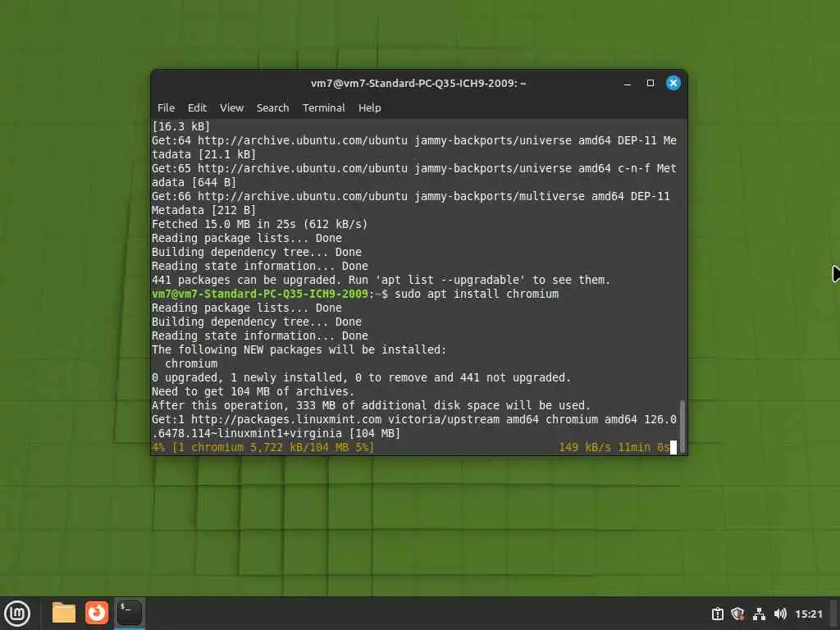This screenshot has width=840, height=630.
Task: Open the calendar from the 15:21 clock
Action: (808, 614)
